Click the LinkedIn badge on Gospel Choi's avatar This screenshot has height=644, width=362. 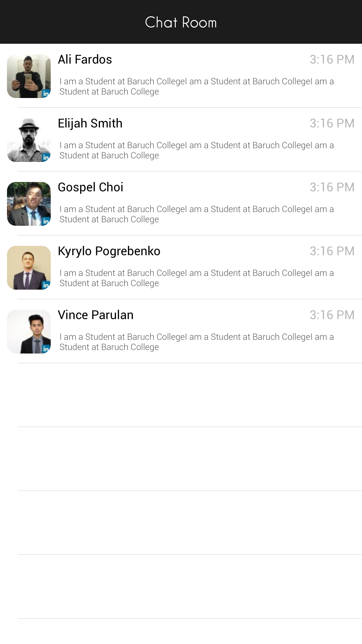coord(46,221)
